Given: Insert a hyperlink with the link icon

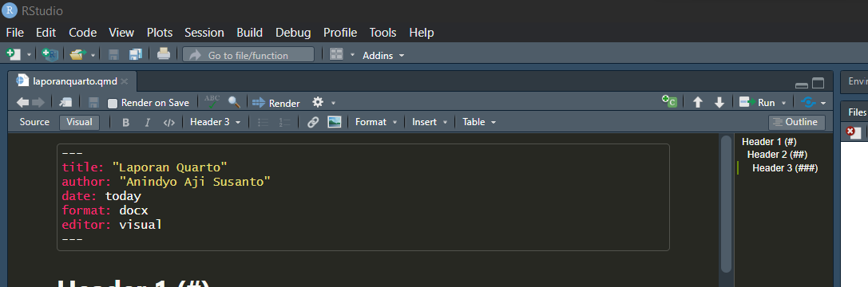Looking at the screenshot, I should tap(313, 122).
